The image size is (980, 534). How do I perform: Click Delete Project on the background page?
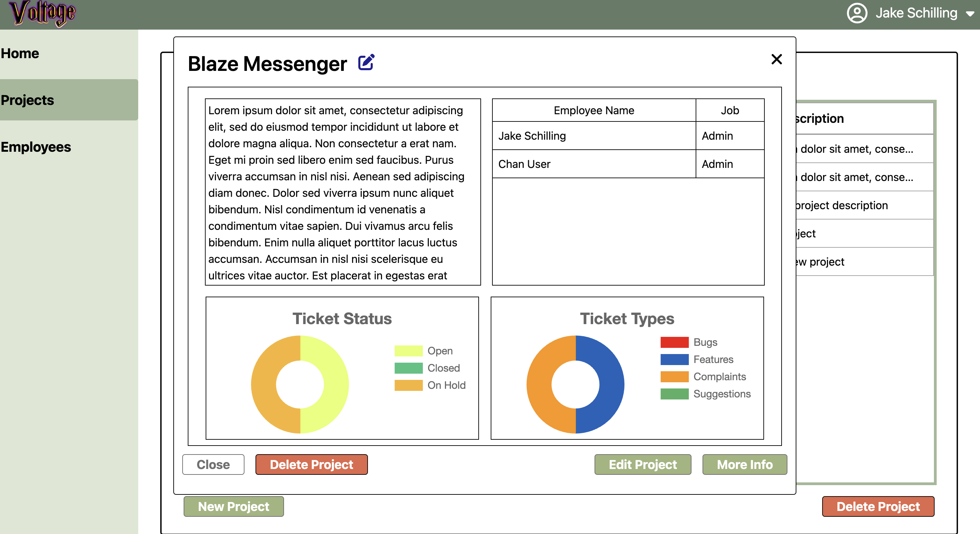(x=878, y=506)
